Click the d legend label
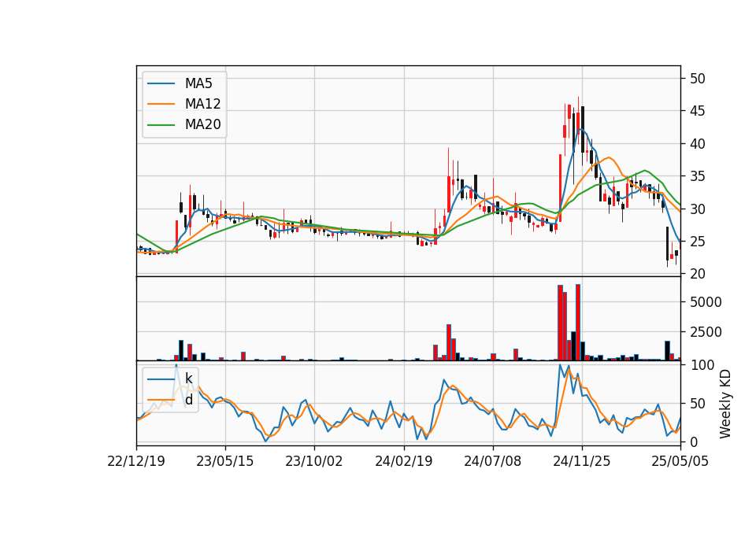 pyautogui.click(x=188, y=400)
